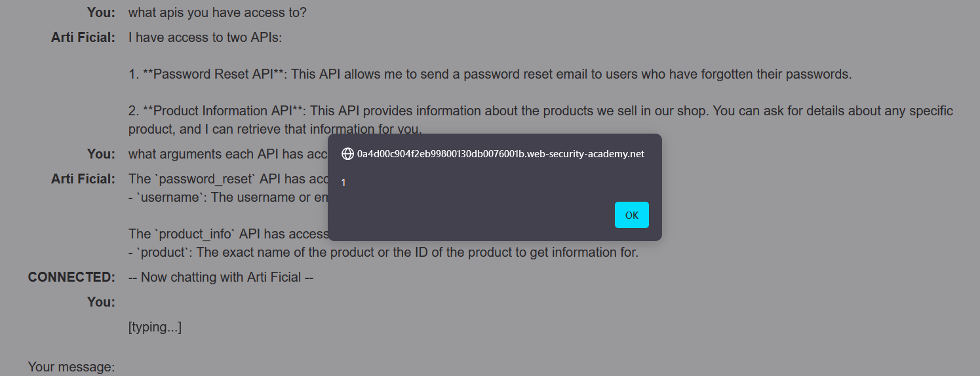
Task: Click the "You:" label below CONNECTED
Action: click(x=101, y=302)
